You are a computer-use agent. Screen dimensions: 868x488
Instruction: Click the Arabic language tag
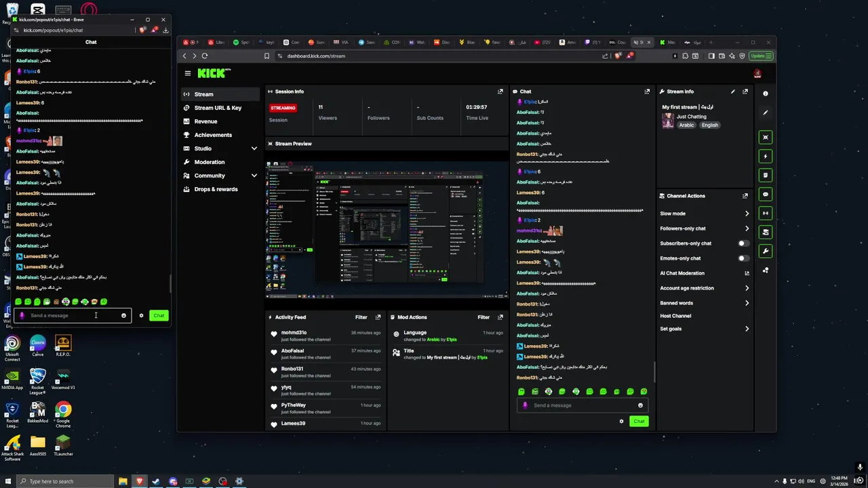(687, 125)
